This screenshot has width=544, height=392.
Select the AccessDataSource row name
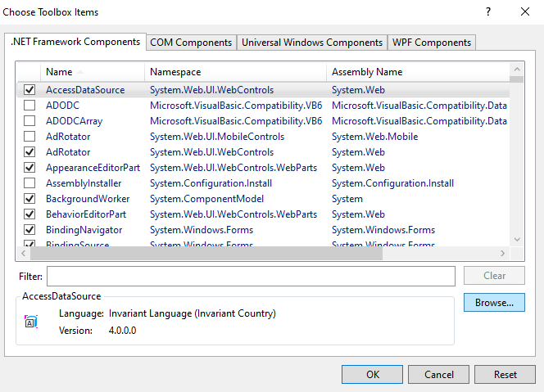pos(85,90)
